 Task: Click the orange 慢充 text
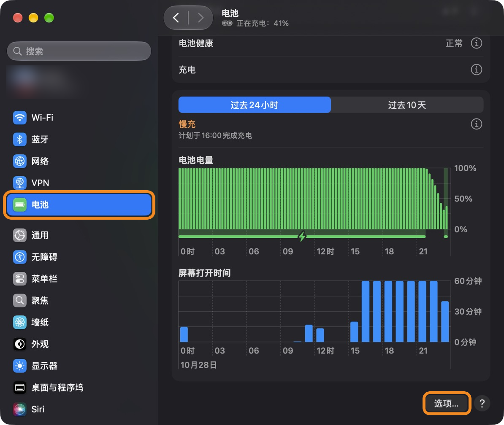(x=187, y=124)
